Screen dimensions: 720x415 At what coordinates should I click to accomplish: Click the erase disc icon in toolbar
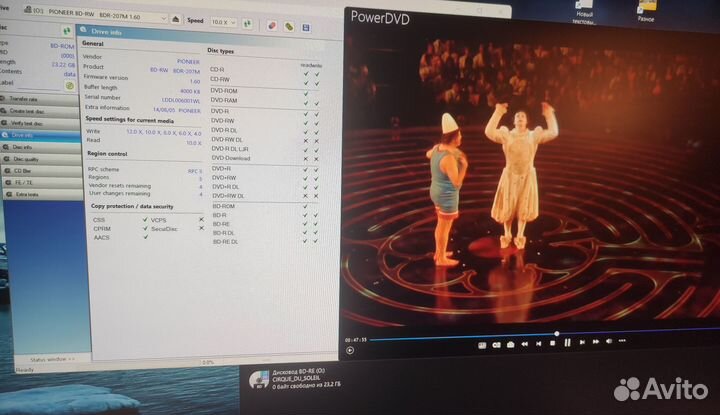tap(272, 21)
